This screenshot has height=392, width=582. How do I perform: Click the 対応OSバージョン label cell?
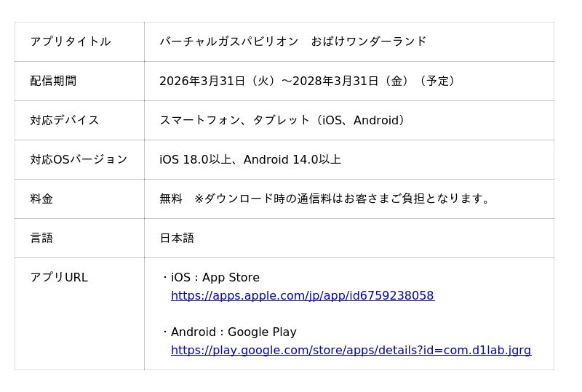click(79, 159)
